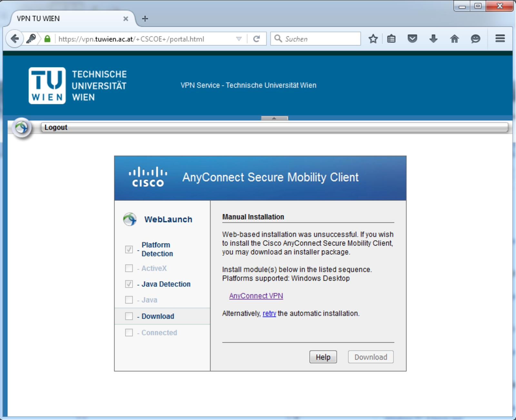Click the chat smiley icon
The width and height of the screenshot is (516, 420).
pos(475,39)
